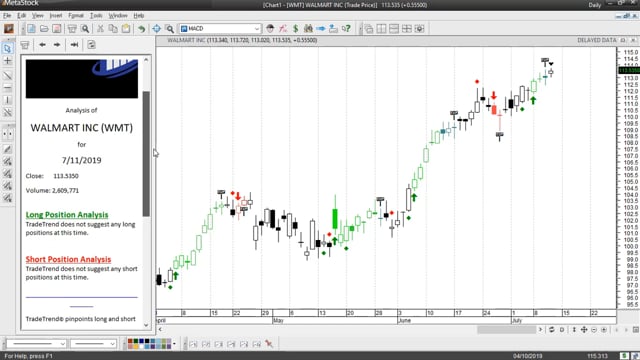Click the red pin icon in bottom toolbar
Screen dimensions: 640x360
click(269, 344)
